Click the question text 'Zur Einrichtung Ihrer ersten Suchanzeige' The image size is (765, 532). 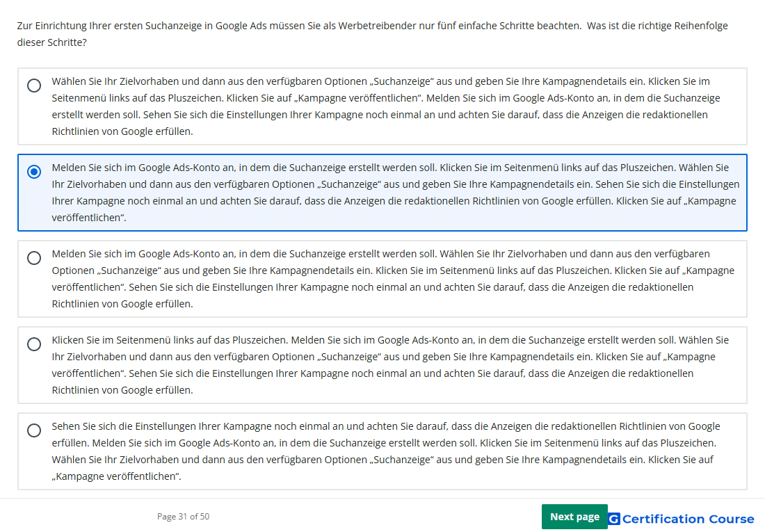372,33
